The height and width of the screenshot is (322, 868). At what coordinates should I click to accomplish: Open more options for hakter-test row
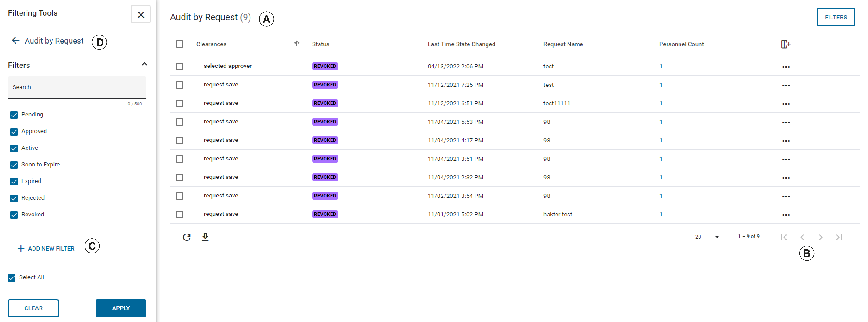786,215
